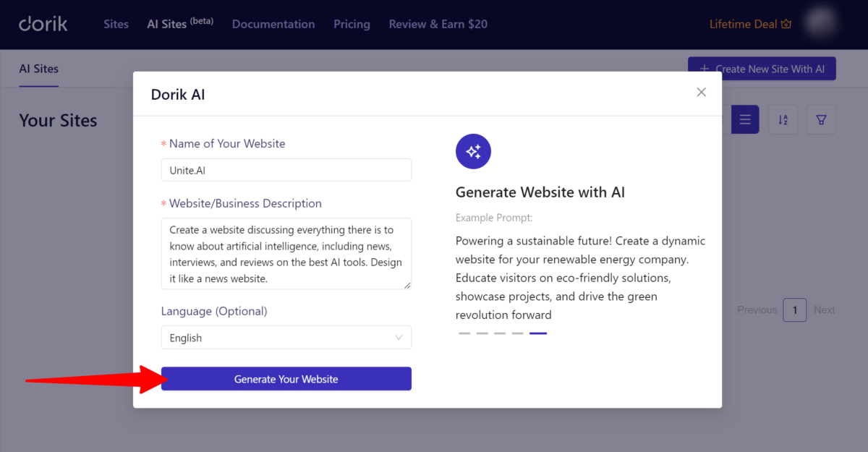Open AI Sites (beta) in the navbar
This screenshot has height=452, width=868.
coord(180,24)
